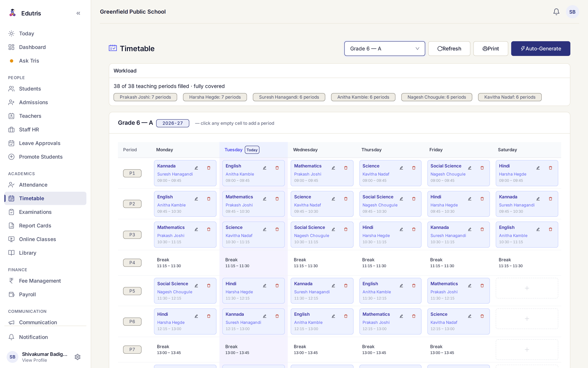Edit Monday P5 Social Science period
This screenshot has width=588, height=368.
(x=196, y=286)
